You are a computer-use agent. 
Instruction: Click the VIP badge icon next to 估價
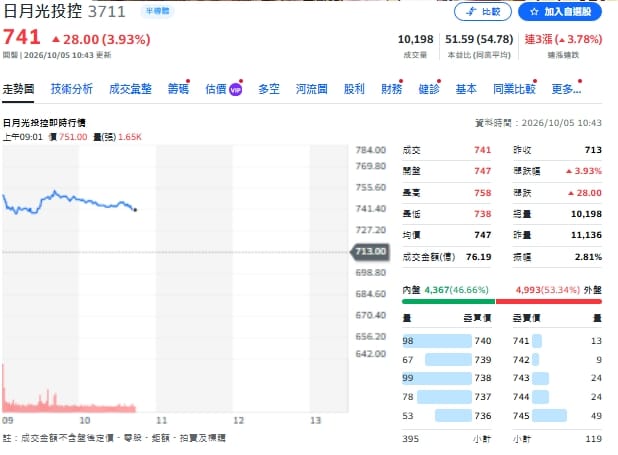point(235,90)
